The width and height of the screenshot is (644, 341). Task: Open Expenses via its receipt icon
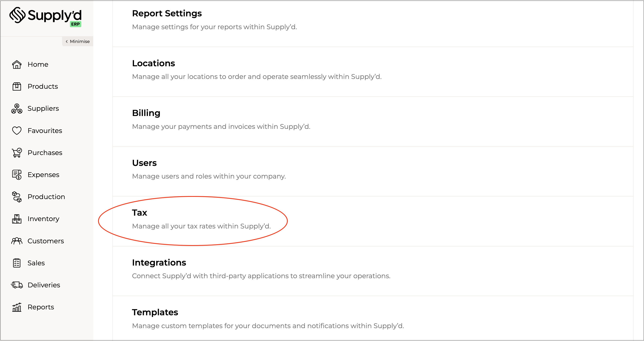[x=17, y=175]
